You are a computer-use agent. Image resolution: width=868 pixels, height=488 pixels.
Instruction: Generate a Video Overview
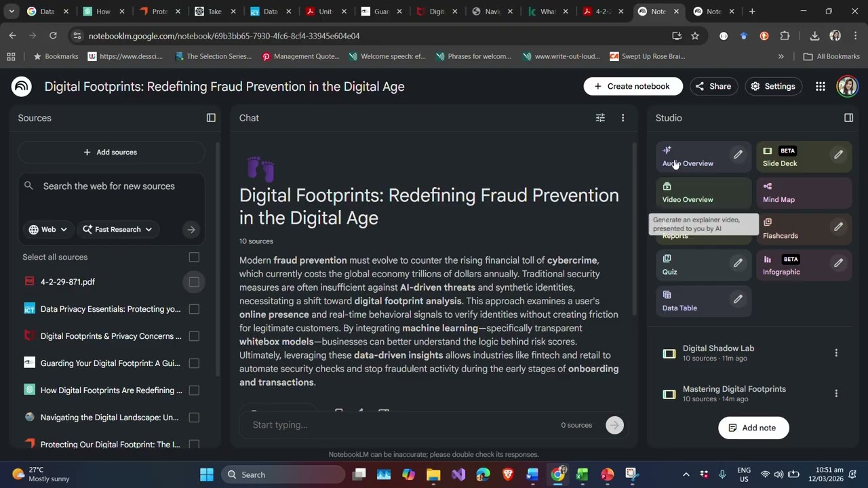tap(703, 192)
